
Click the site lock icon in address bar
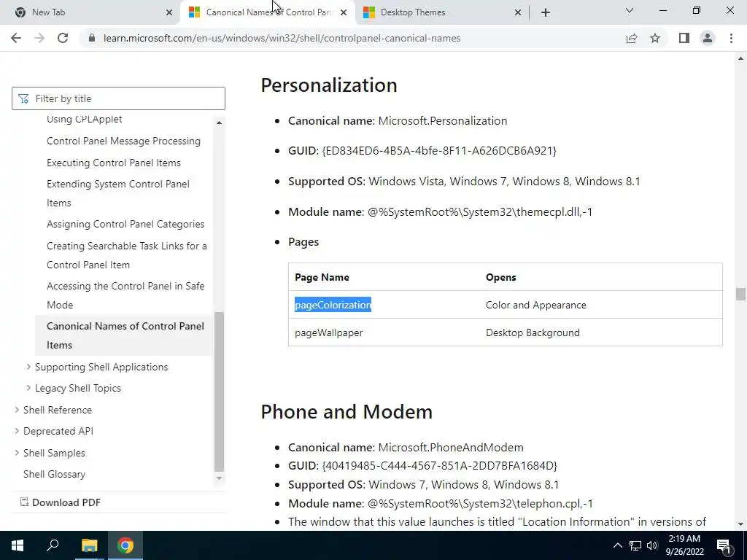click(x=92, y=38)
